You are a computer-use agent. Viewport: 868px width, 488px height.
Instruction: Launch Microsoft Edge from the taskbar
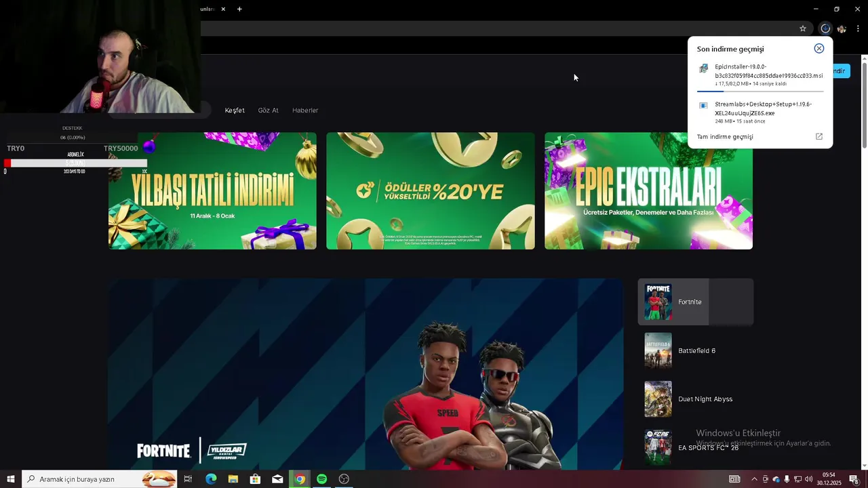[211, 479]
